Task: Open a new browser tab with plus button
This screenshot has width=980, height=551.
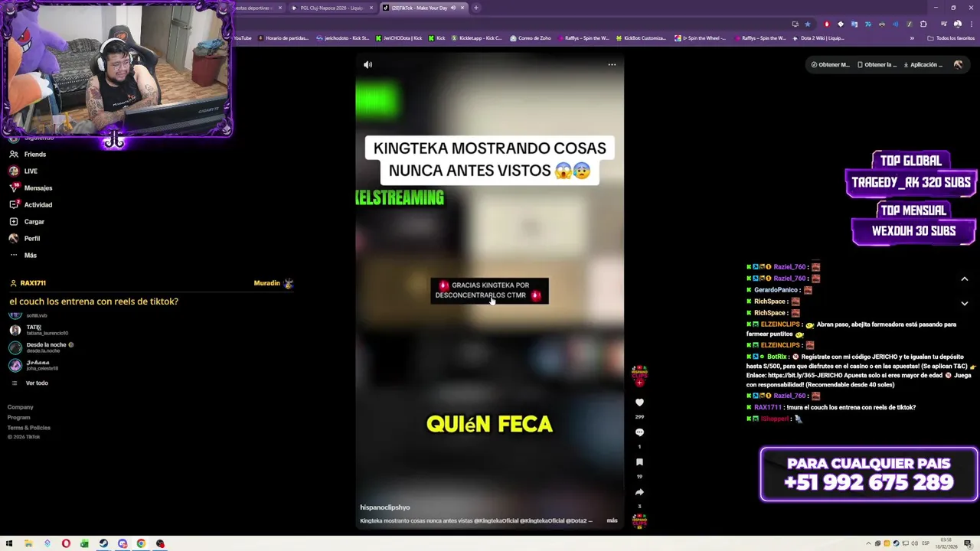Action: (475, 8)
